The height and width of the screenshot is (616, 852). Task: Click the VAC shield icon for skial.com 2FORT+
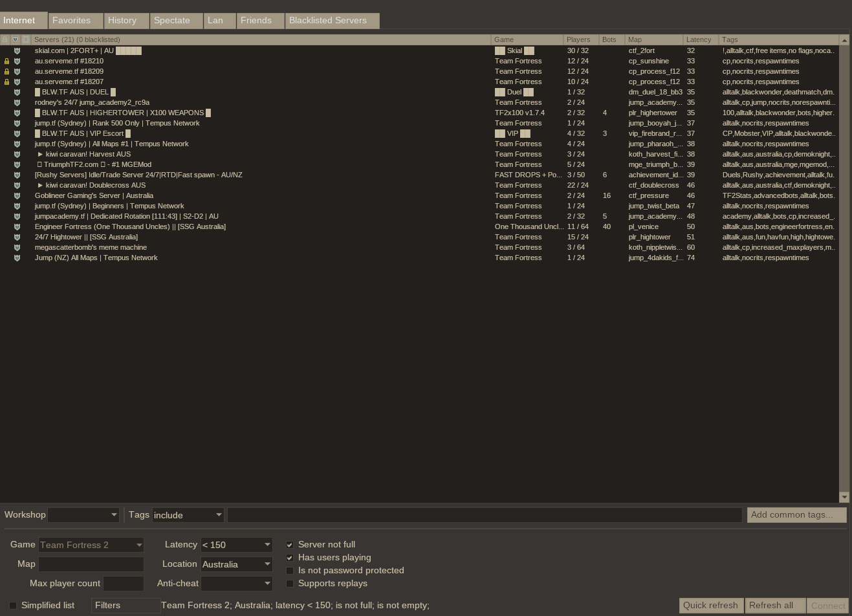click(17, 50)
